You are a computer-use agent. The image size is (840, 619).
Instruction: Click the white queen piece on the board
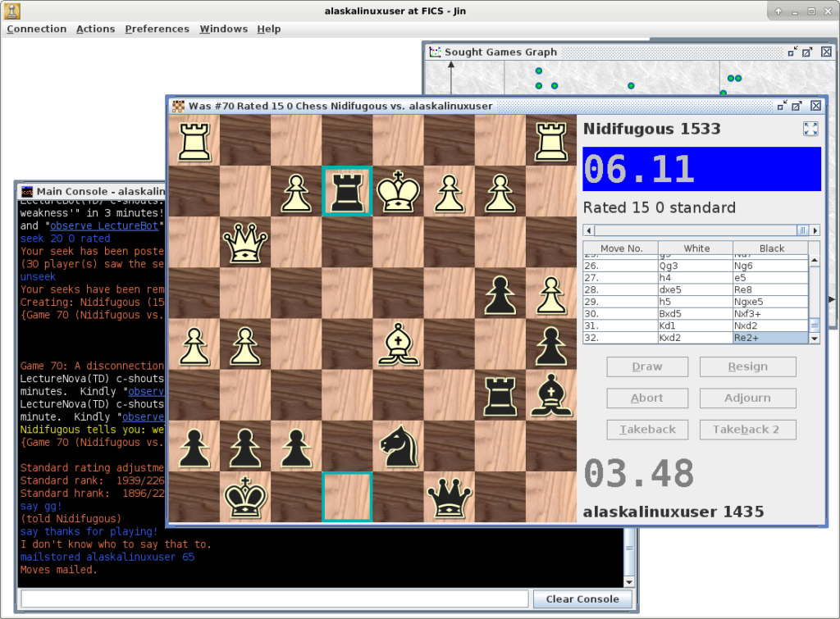click(244, 243)
